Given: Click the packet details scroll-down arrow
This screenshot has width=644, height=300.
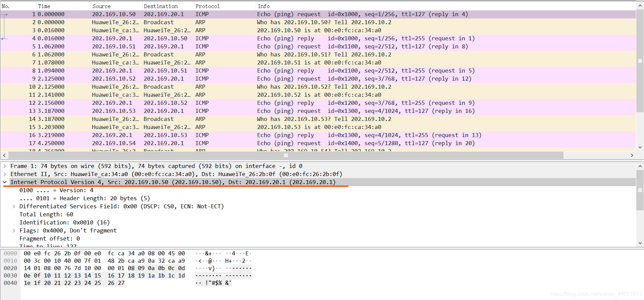Looking at the screenshot, I should 640,243.
